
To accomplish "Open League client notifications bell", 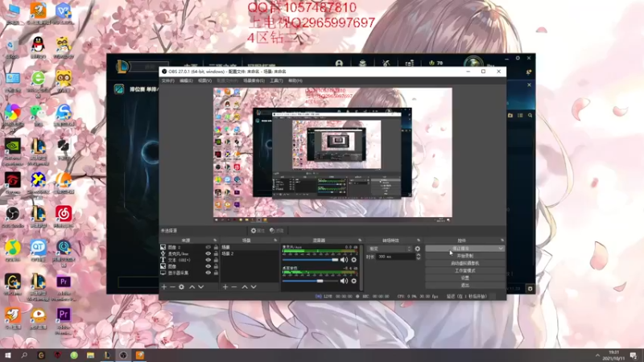I will 529,72.
